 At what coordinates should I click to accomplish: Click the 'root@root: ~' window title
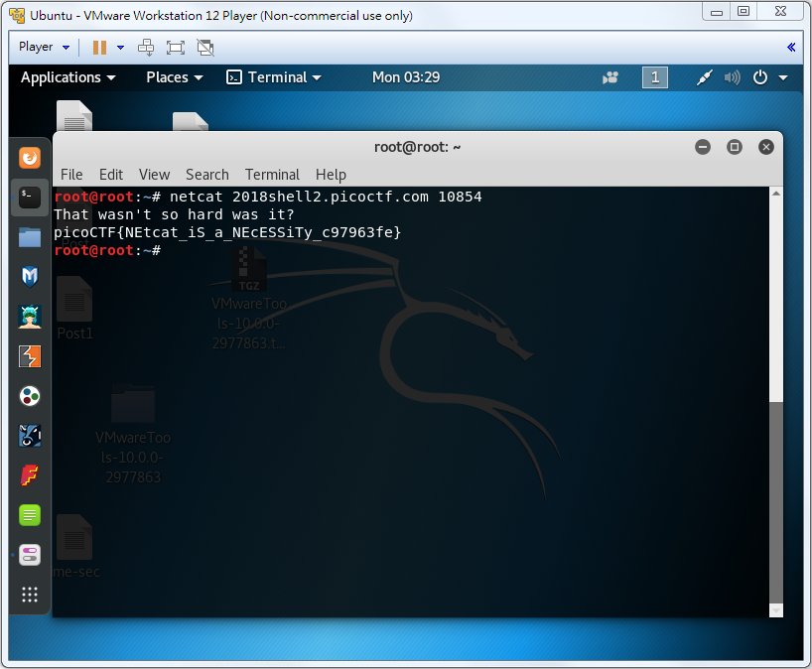(x=417, y=147)
